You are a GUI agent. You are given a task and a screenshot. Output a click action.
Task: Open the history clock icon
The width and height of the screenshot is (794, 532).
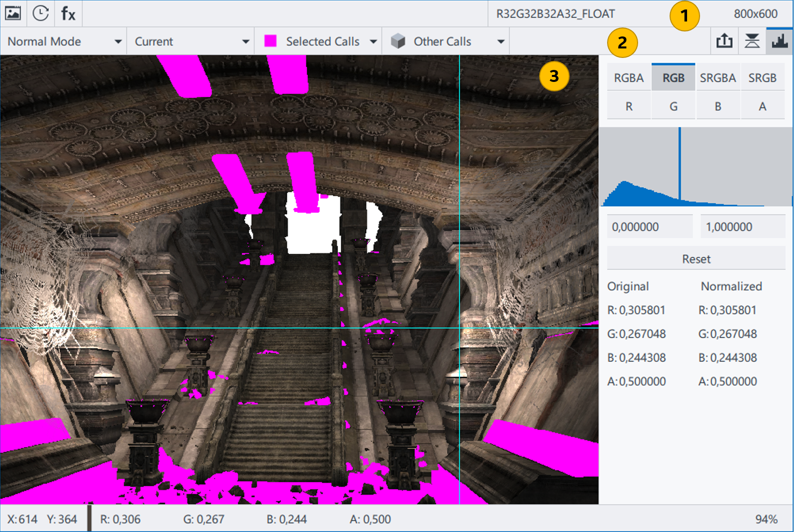pos(40,13)
